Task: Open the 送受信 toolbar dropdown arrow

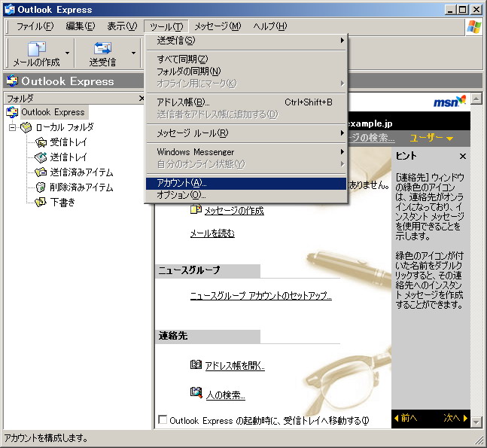Action: click(x=133, y=53)
